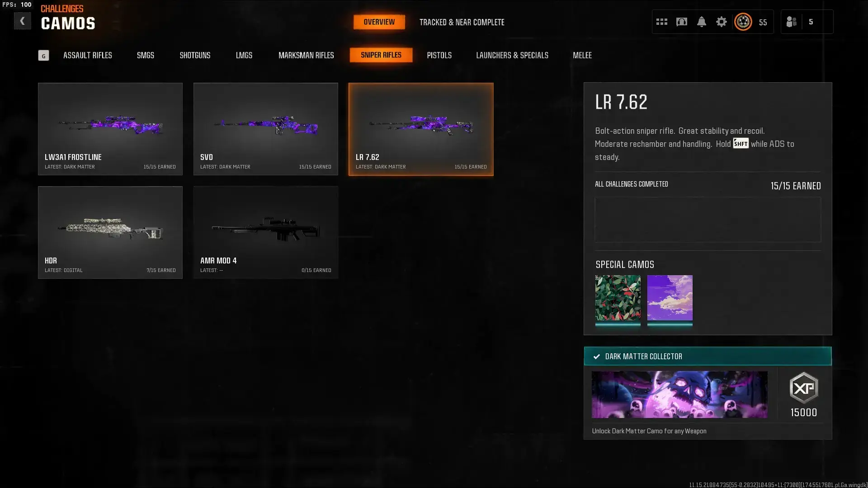Image resolution: width=868 pixels, height=488 pixels.
Task: Open the map icon in top bar
Action: coord(681,22)
